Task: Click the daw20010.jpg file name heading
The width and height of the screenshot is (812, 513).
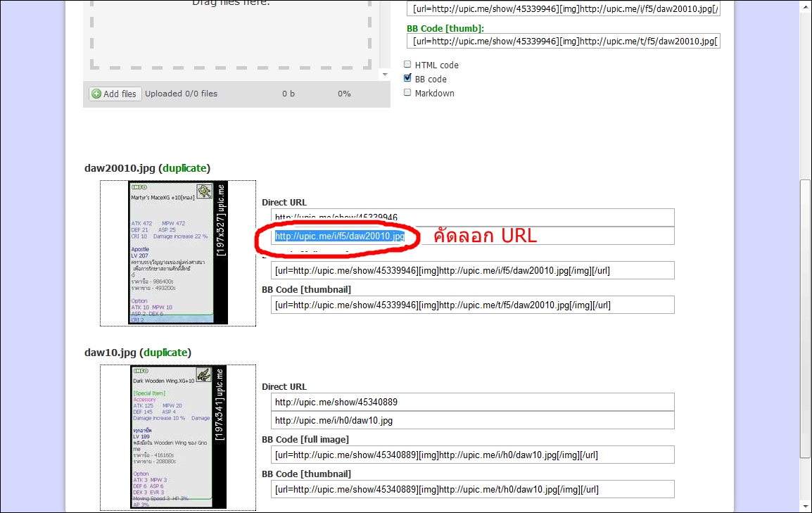Action: [120, 168]
